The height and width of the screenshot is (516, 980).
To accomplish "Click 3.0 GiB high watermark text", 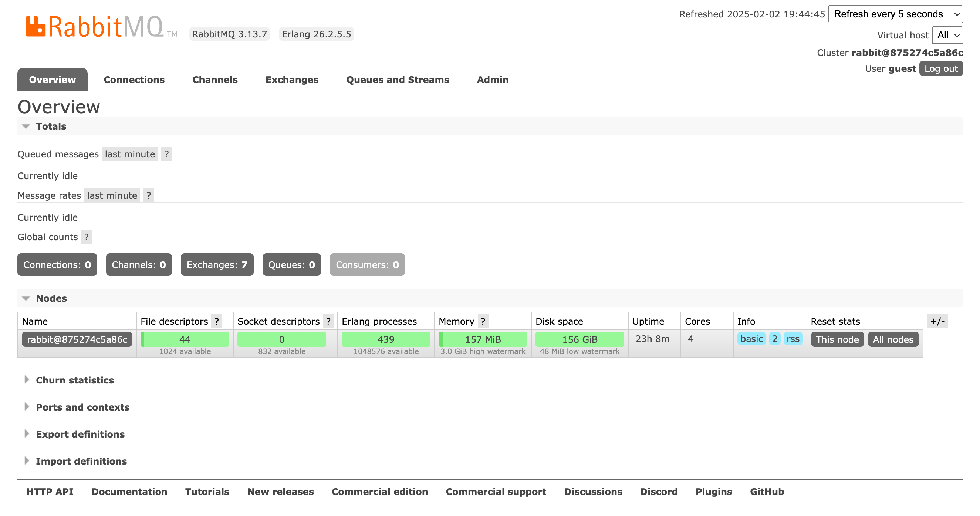I will [x=483, y=352].
